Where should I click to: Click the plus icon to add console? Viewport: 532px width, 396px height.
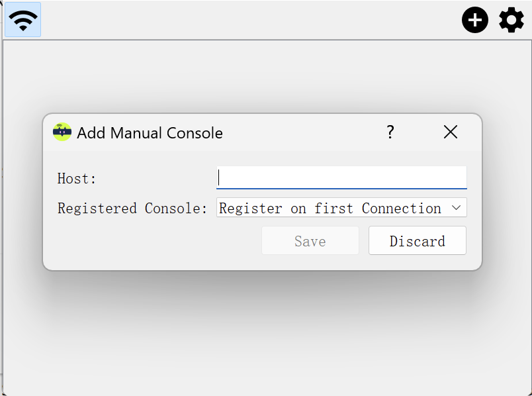coord(474,20)
